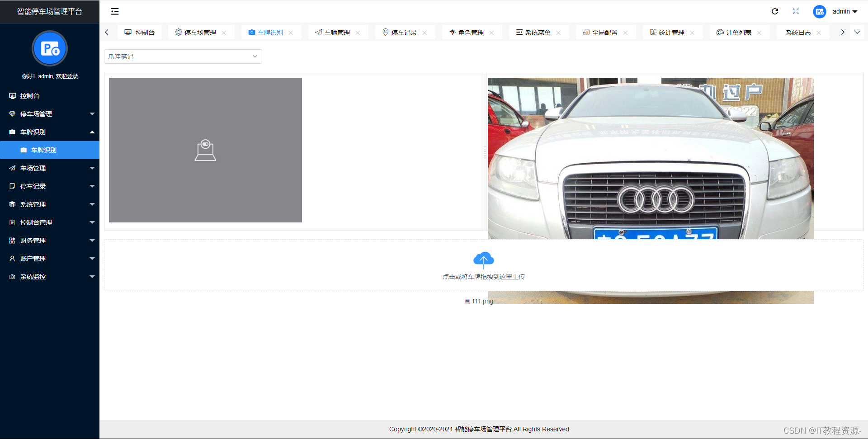Expand the 账户管理 sidebar menu
This screenshot has width=868, height=439.
pos(50,259)
